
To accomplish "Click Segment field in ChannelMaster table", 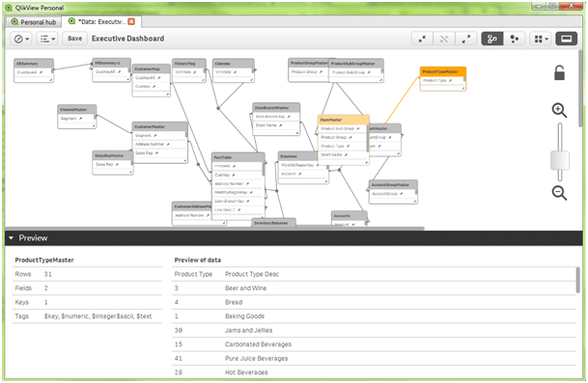I will point(75,119).
